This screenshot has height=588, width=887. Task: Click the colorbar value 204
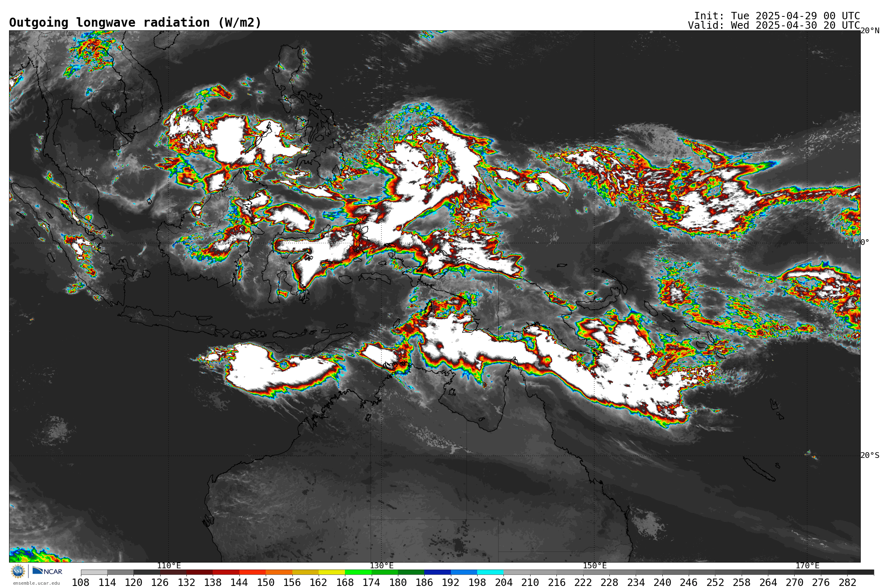point(504,583)
